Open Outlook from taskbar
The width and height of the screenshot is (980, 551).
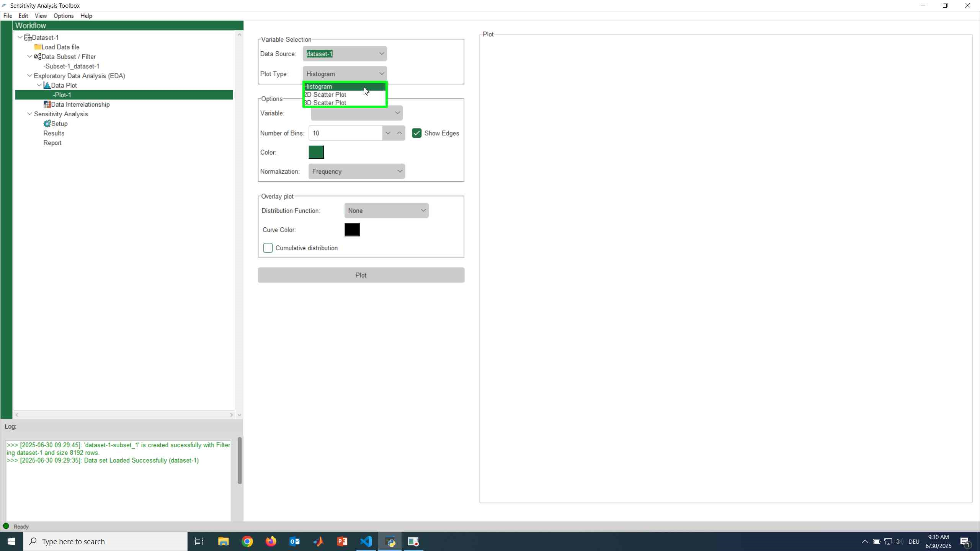[x=295, y=541]
